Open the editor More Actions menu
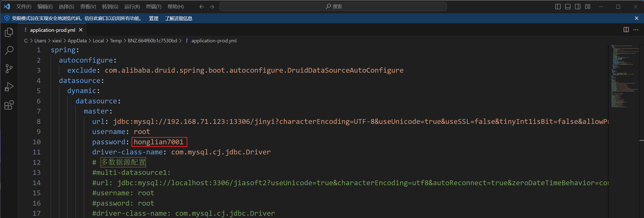 (x=636, y=30)
